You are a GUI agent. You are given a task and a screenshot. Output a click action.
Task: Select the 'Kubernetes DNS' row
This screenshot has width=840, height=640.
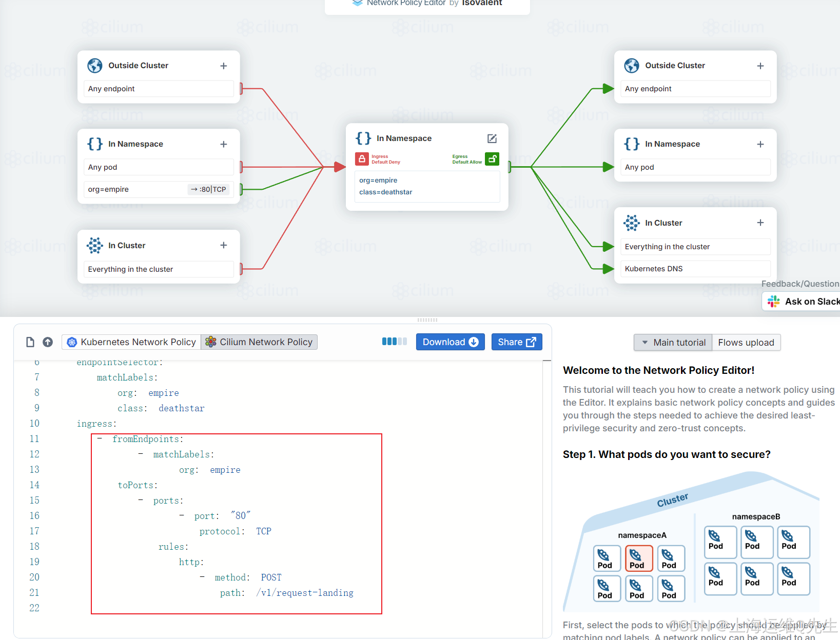[695, 269]
